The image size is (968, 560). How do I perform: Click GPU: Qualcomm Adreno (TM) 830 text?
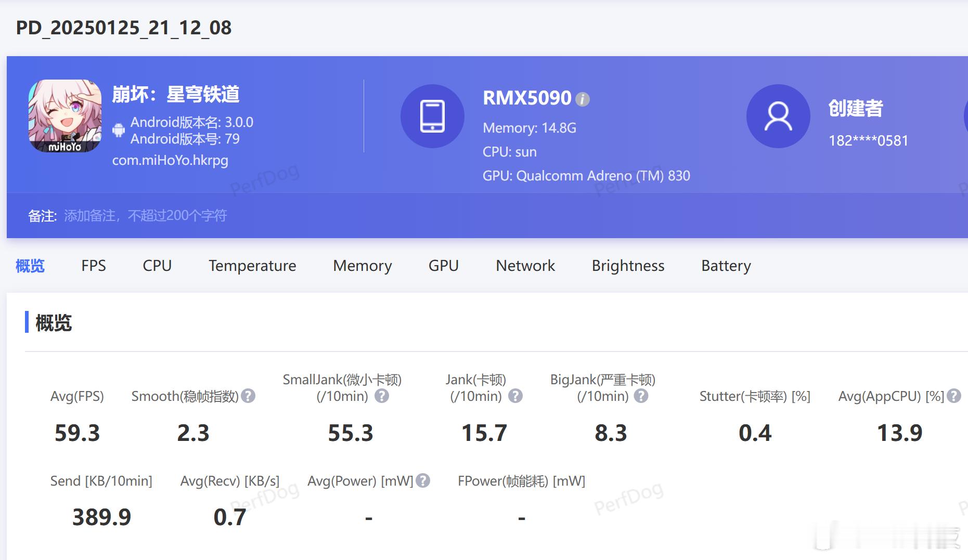(x=586, y=176)
